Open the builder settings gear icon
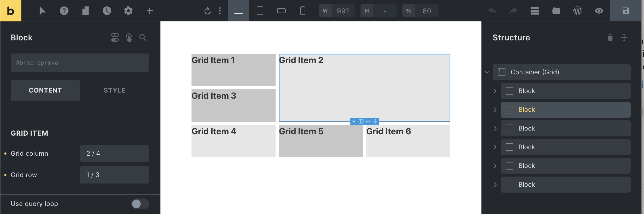644x214 pixels. [x=128, y=11]
